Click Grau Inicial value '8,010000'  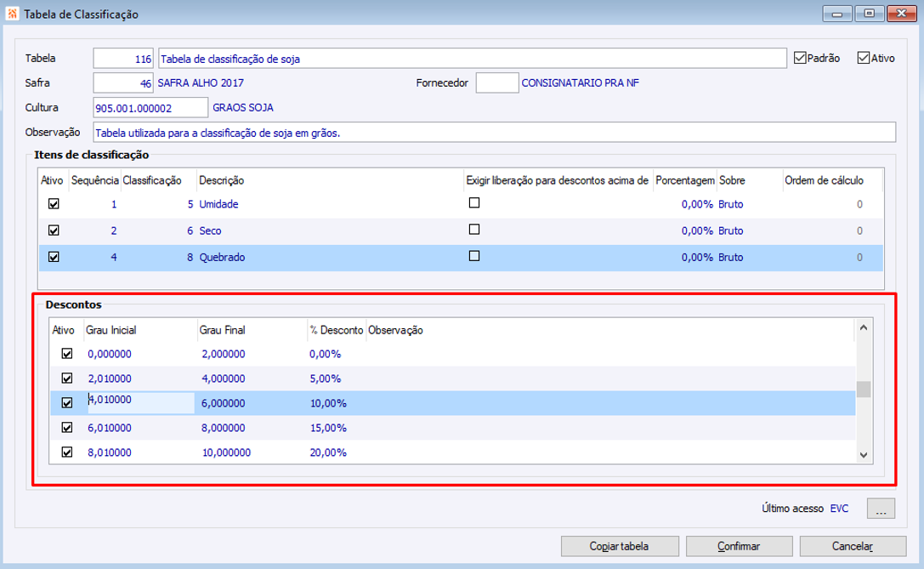click(x=110, y=452)
